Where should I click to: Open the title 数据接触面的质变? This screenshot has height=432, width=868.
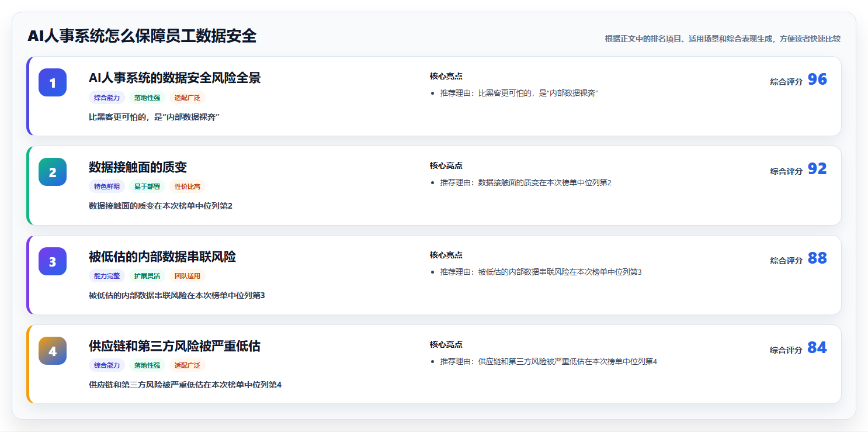click(x=138, y=167)
